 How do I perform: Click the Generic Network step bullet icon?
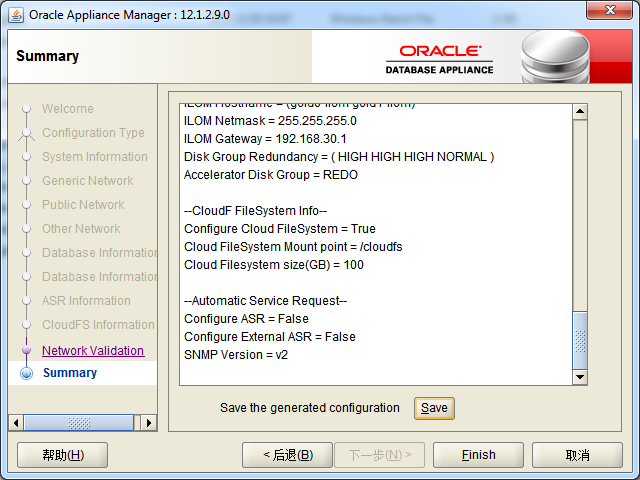pos(27,180)
